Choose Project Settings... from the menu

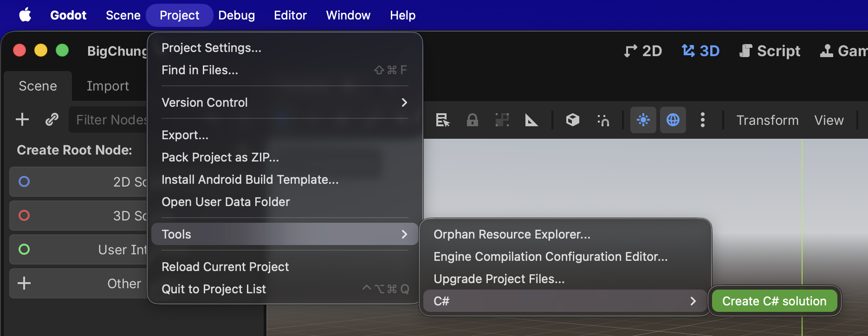pyautogui.click(x=285, y=48)
